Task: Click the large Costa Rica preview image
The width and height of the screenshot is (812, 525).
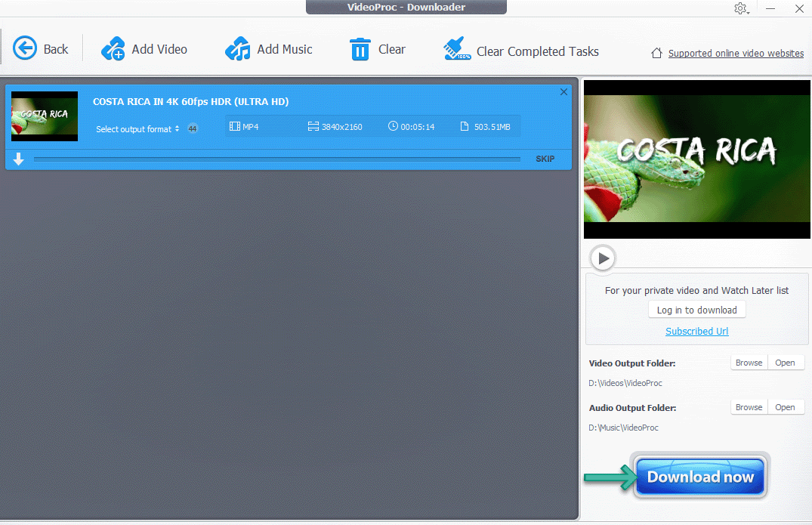Action: pyautogui.click(x=697, y=159)
